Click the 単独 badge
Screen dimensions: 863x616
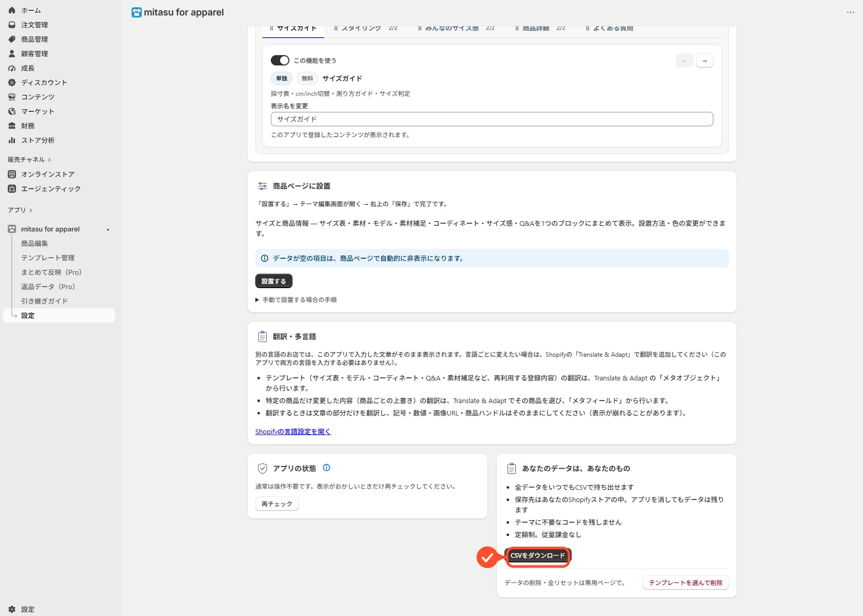click(282, 78)
